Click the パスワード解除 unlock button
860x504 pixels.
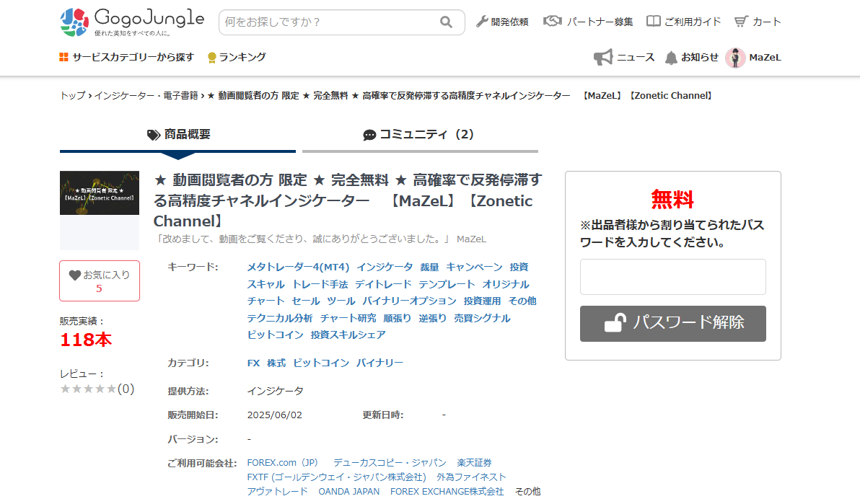pyautogui.click(x=673, y=324)
